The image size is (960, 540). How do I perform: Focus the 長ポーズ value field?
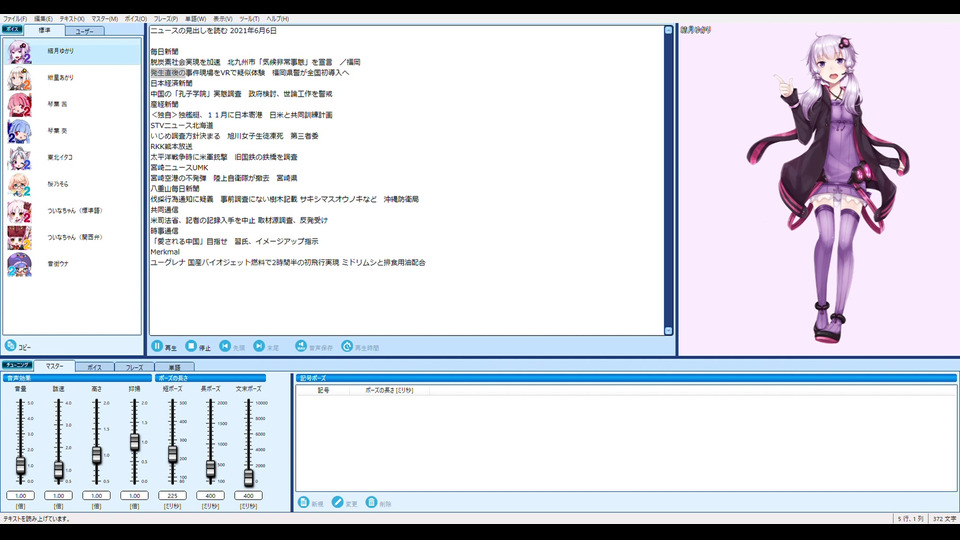pyautogui.click(x=210, y=495)
